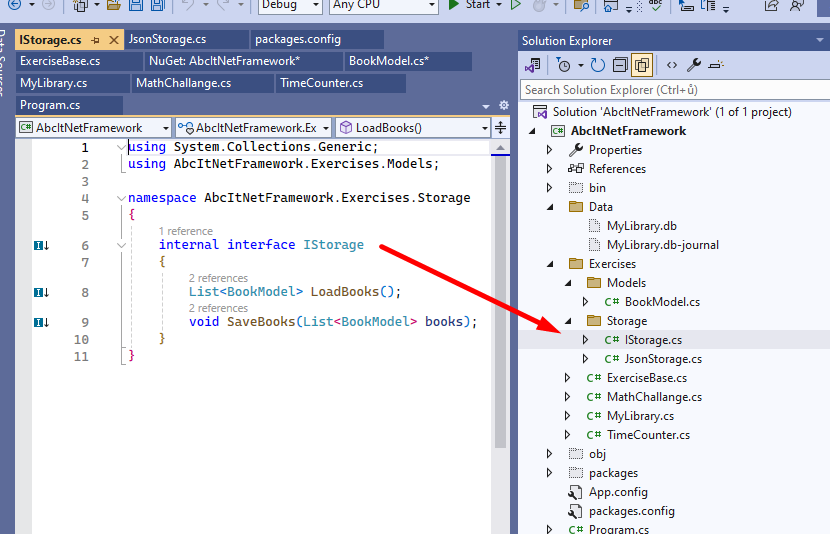Toggle pin on the IStorage.cs tab

[96, 40]
